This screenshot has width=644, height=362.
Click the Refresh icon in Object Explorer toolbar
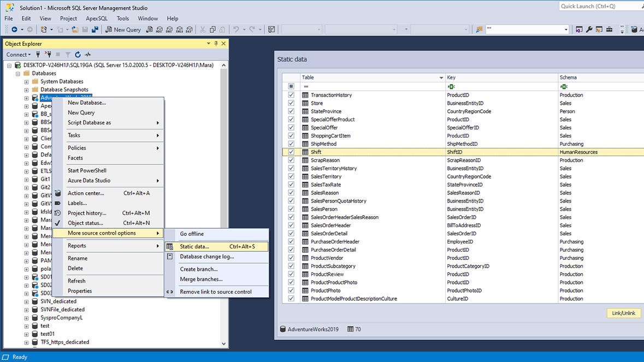78,54
